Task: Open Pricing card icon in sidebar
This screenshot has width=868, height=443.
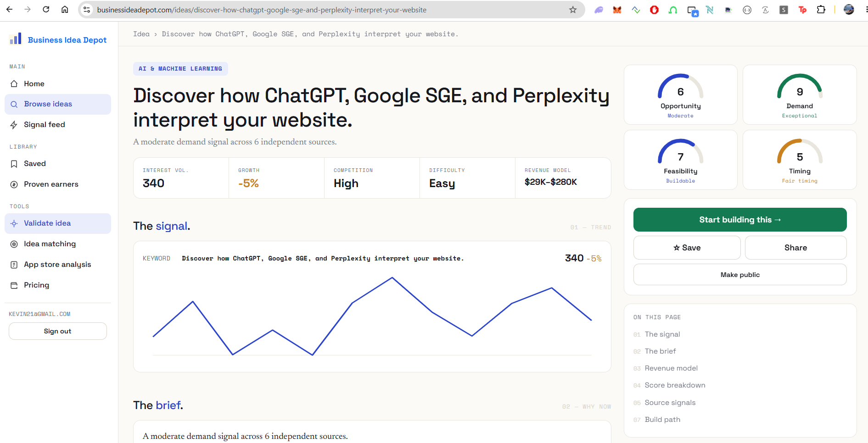Action: 14,285
